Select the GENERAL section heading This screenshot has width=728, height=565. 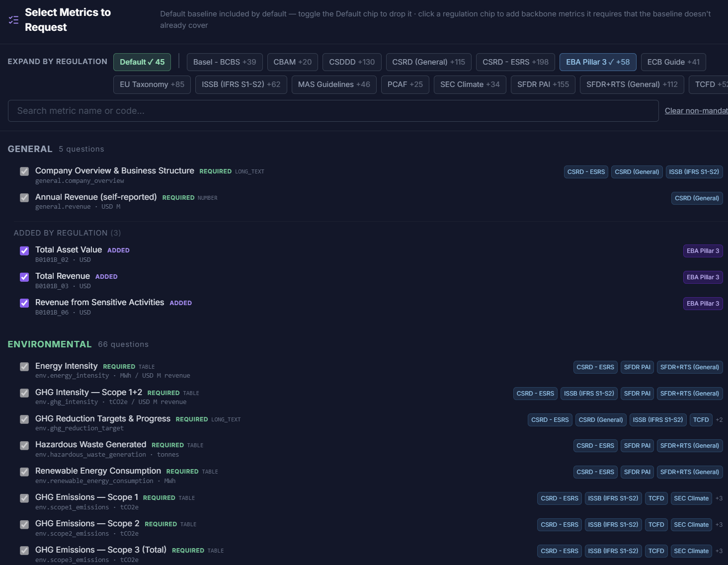coord(30,149)
